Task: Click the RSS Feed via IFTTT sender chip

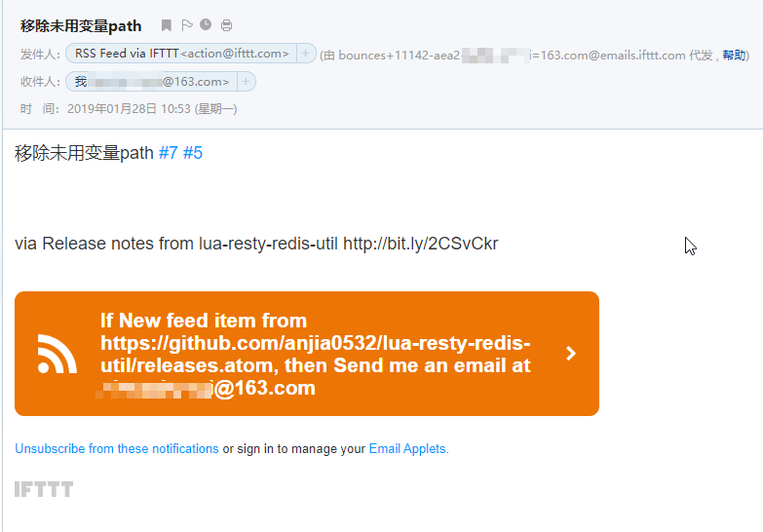Action: (181, 53)
